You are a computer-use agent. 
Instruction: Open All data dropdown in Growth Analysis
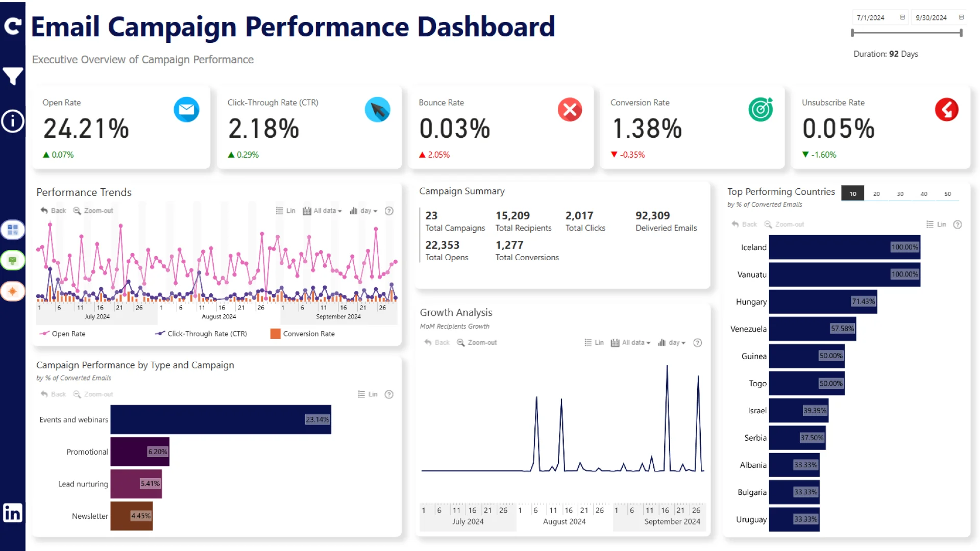tap(631, 343)
